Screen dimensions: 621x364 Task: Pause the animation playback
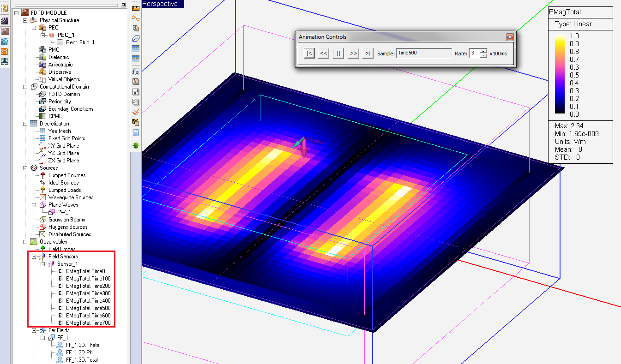338,53
